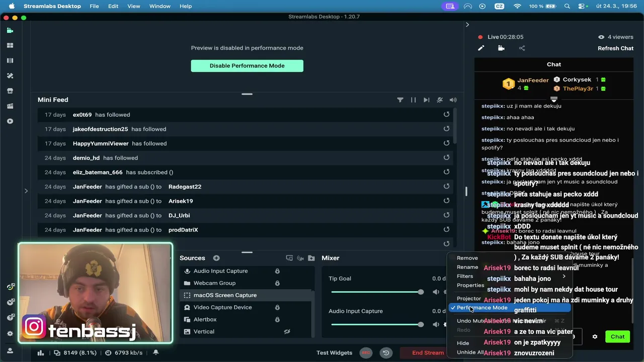Click the Mini Feed scrollbar
This screenshot has width=644, height=362.
tap(454, 126)
